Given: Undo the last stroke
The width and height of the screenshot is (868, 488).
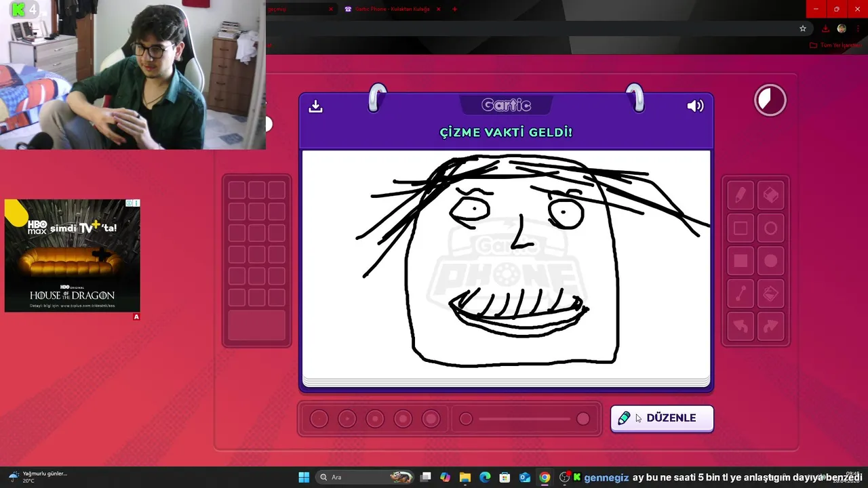Looking at the screenshot, I should (741, 327).
